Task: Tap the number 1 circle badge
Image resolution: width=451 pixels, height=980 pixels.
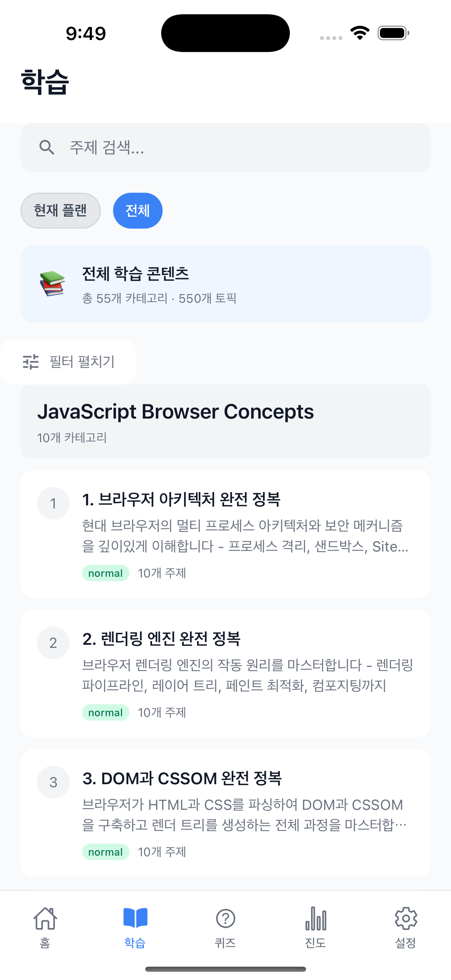Action: 53,503
